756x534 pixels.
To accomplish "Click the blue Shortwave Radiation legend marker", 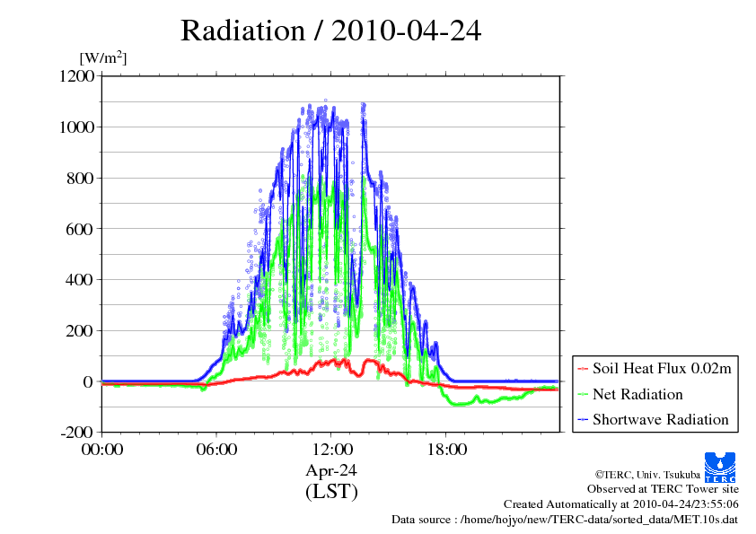I will coord(583,420).
